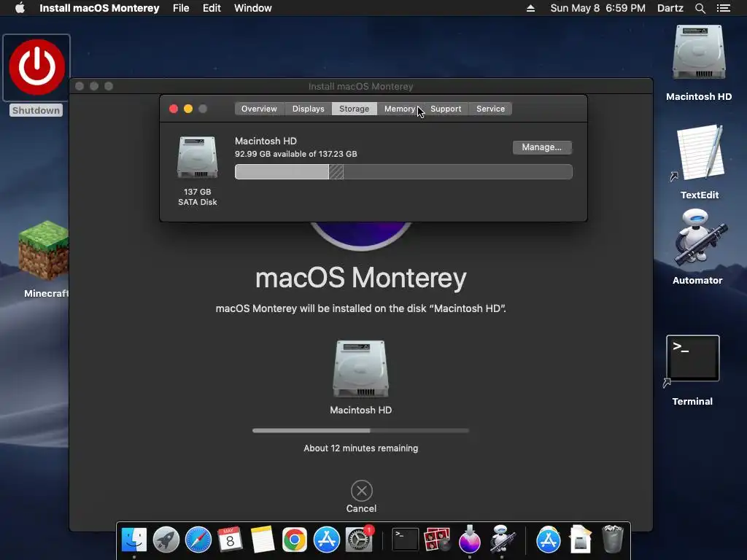747x560 pixels.
Task: Click the date and time in menu bar
Action: pyautogui.click(x=598, y=8)
